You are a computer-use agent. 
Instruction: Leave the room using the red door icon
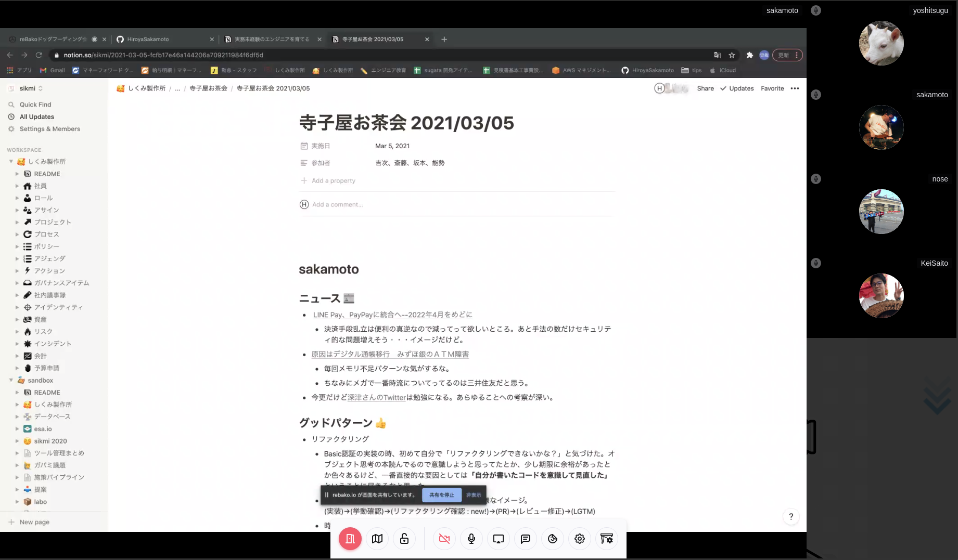point(350,539)
